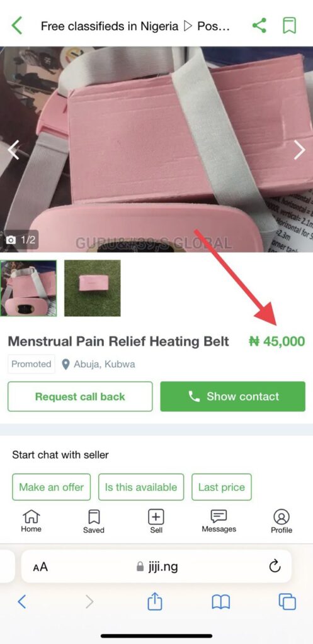
Task: Select the second thumbnail on grass
Action: [92, 288]
